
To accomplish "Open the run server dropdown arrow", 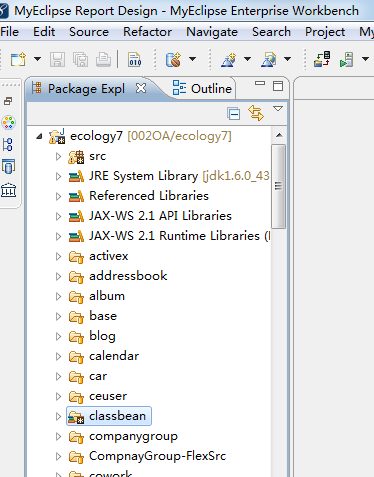I will [x=365, y=59].
